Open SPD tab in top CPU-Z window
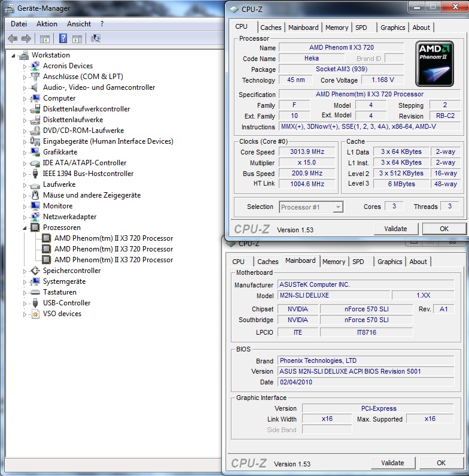The image size is (469, 476). (x=361, y=28)
